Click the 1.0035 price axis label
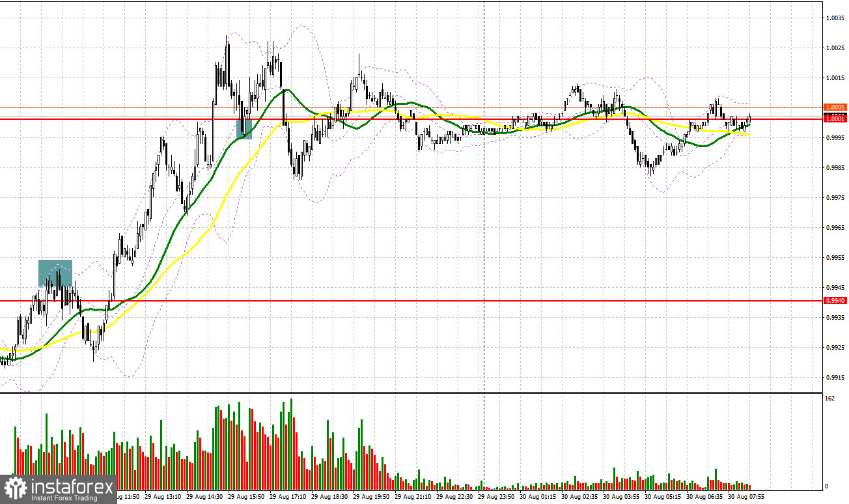This screenshot has height=504, width=849. click(834, 18)
